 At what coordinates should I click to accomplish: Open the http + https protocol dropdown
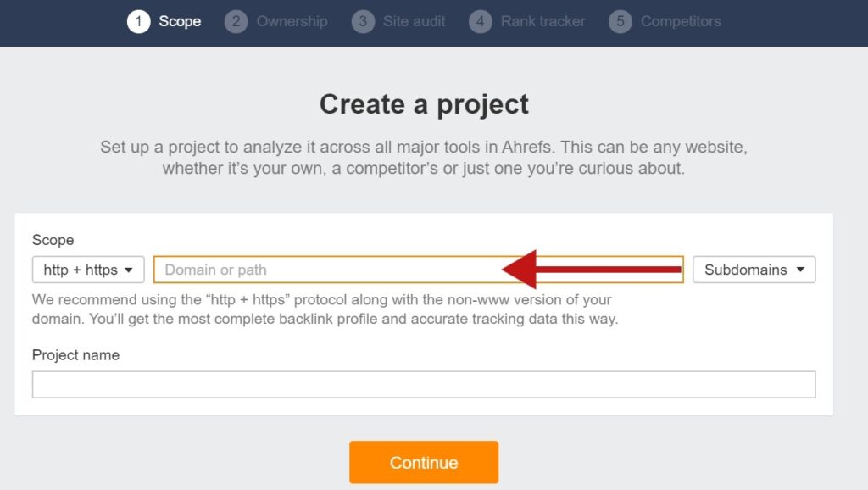coord(88,270)
